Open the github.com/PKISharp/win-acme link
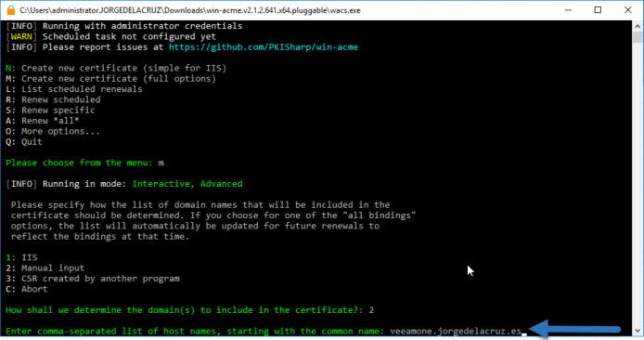The height and width of the screenshot is (340, 644). point(264,47)
